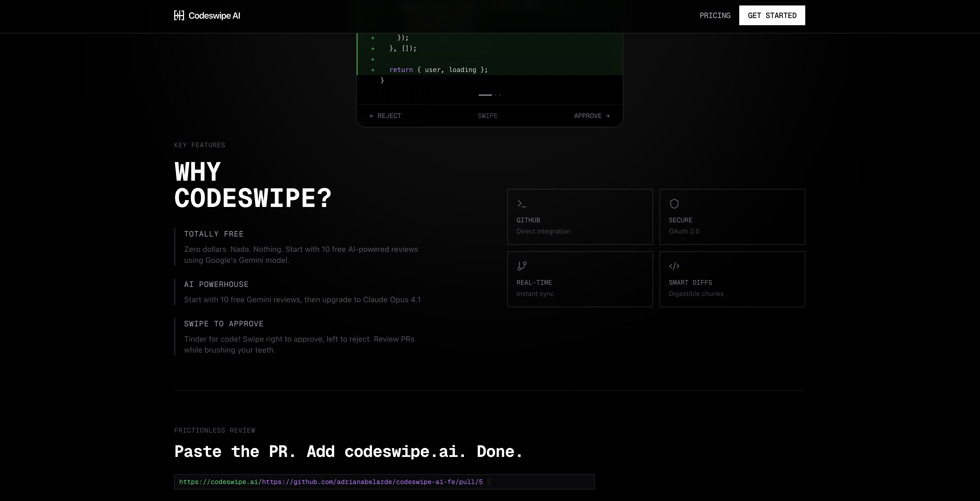Click the Codeswipe AI logo icon
The width and height of the screenshot is (980, 501).
[179, 15]
